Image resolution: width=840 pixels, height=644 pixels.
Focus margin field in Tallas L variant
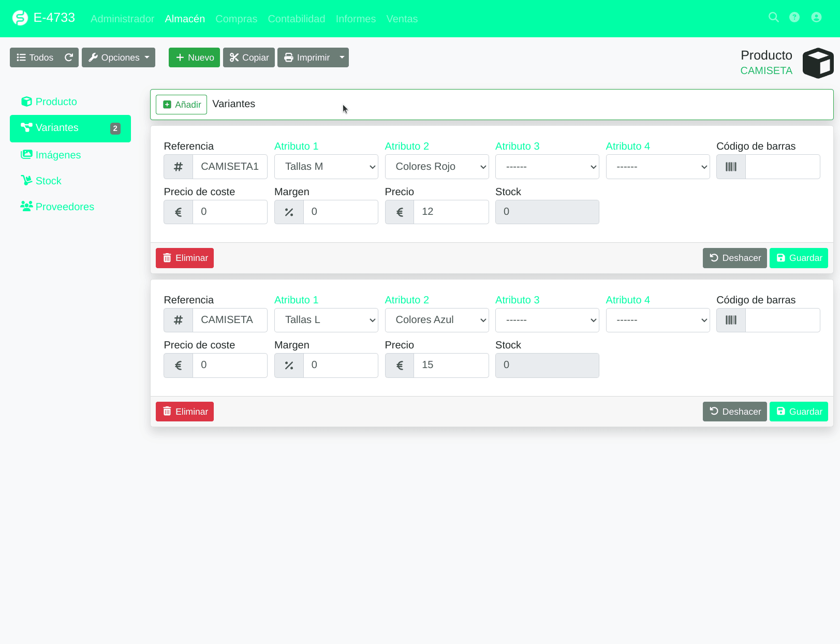point(341,365)
